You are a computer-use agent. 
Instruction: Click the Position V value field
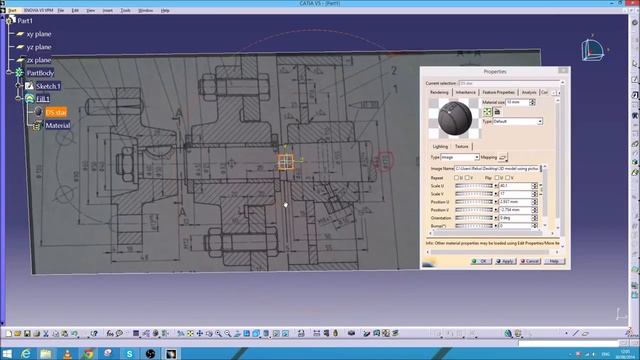point(515,210)
